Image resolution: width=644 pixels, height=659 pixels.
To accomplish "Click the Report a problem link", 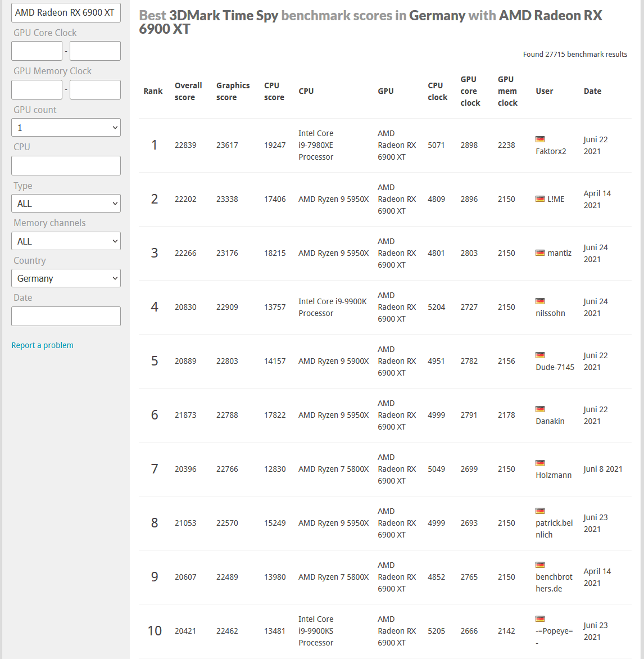I will coord(43,345).
